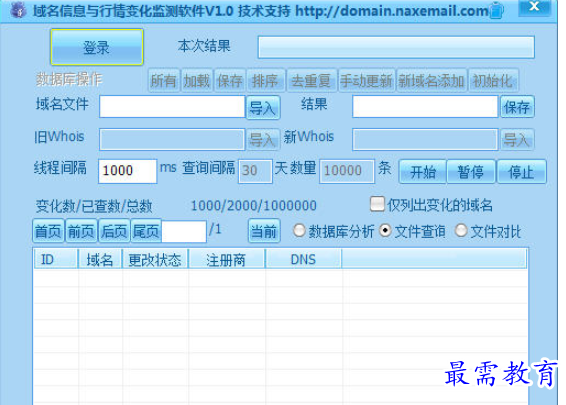Go to the next page with 后页

114,231
